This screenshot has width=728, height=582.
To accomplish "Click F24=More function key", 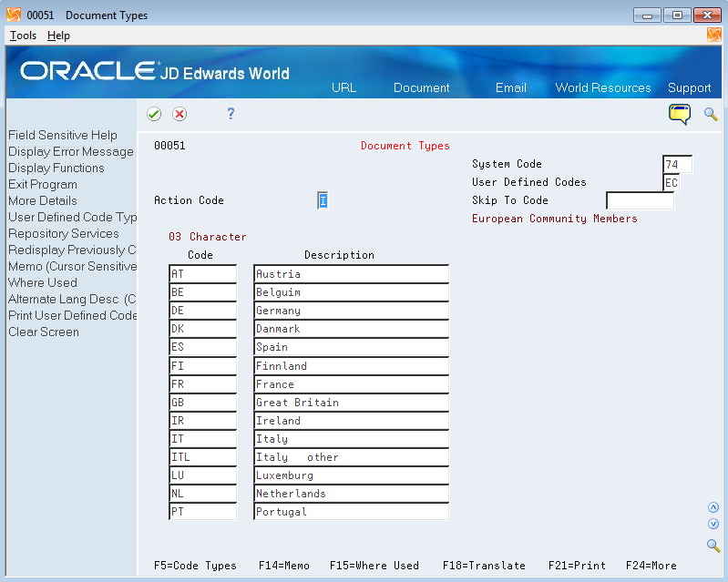I will [651, 566].
